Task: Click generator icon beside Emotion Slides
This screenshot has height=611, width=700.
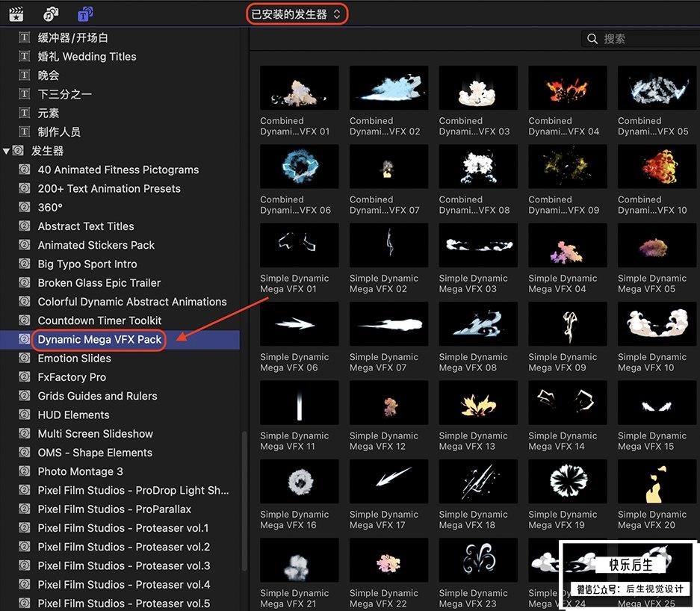Action: [x=25, y=358]
